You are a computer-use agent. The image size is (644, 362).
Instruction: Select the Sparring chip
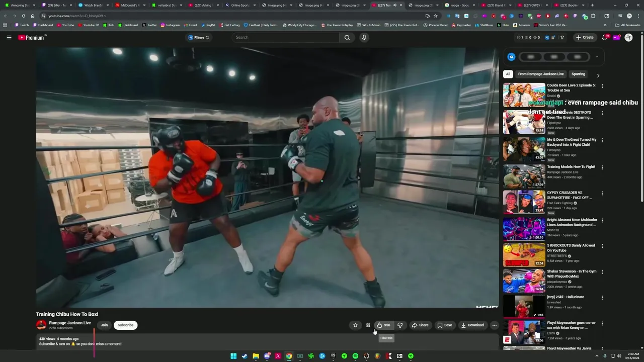pyautogui.click(x=578, y=74)
